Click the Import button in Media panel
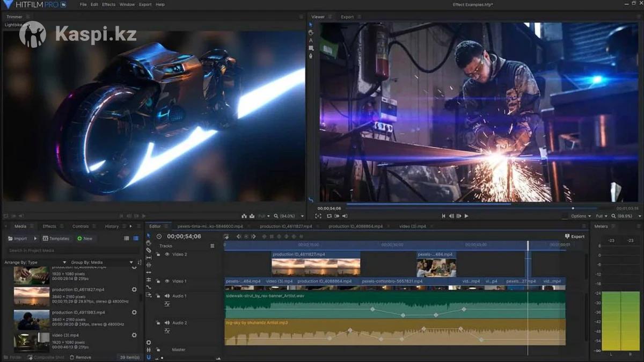The height and width of the screenshot is (362, 644). tap(18, 238)
